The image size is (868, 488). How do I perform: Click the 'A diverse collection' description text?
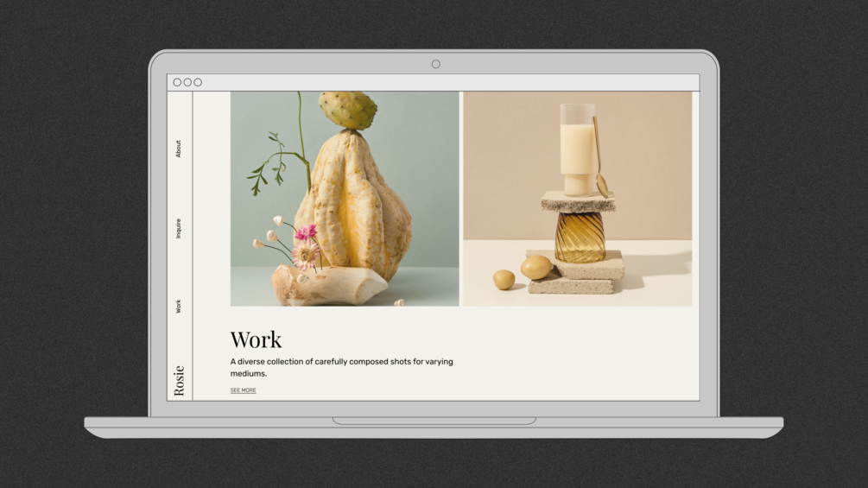[x=341, y=367]
